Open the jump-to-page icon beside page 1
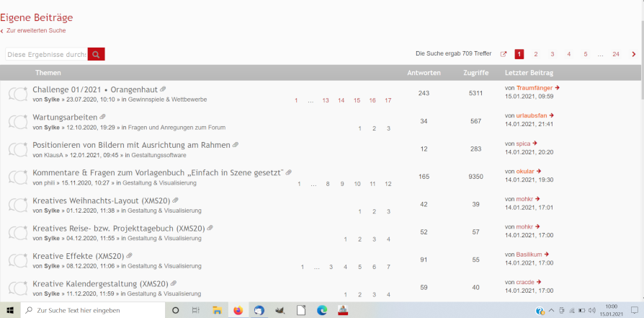 [504, 54]
